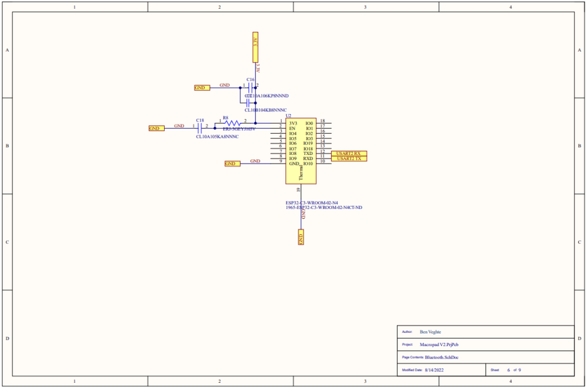This screenshot has width=587, height=392.
Task: Click the IO0 pin 18 on U2
Action: click(322, 122)
